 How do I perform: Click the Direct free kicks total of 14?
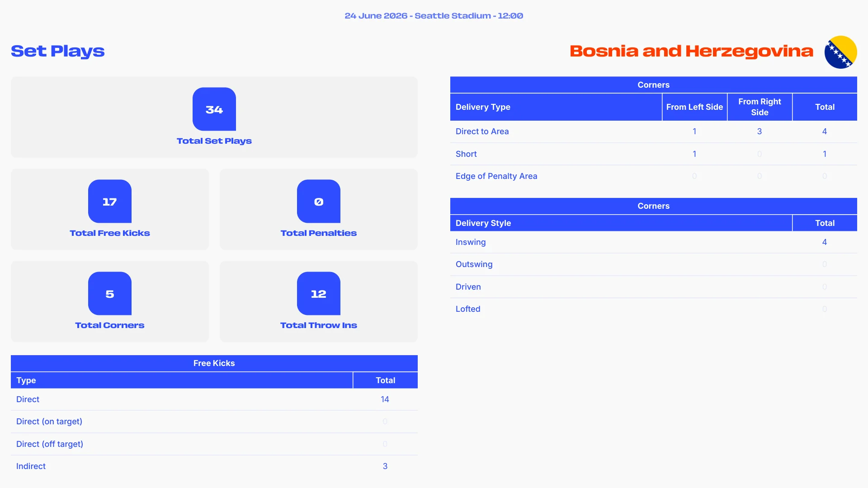pyautogui.click(x=385, y=399)
